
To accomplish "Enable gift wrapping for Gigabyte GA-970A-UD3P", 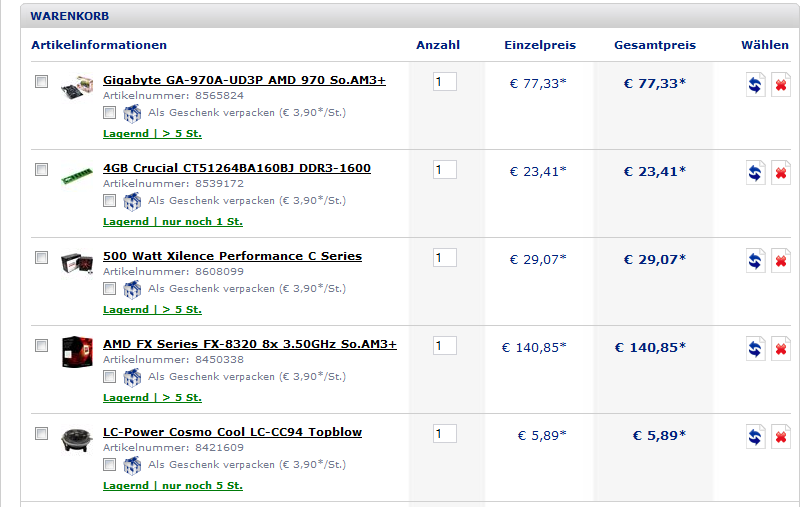I will (x=109, y=112).
